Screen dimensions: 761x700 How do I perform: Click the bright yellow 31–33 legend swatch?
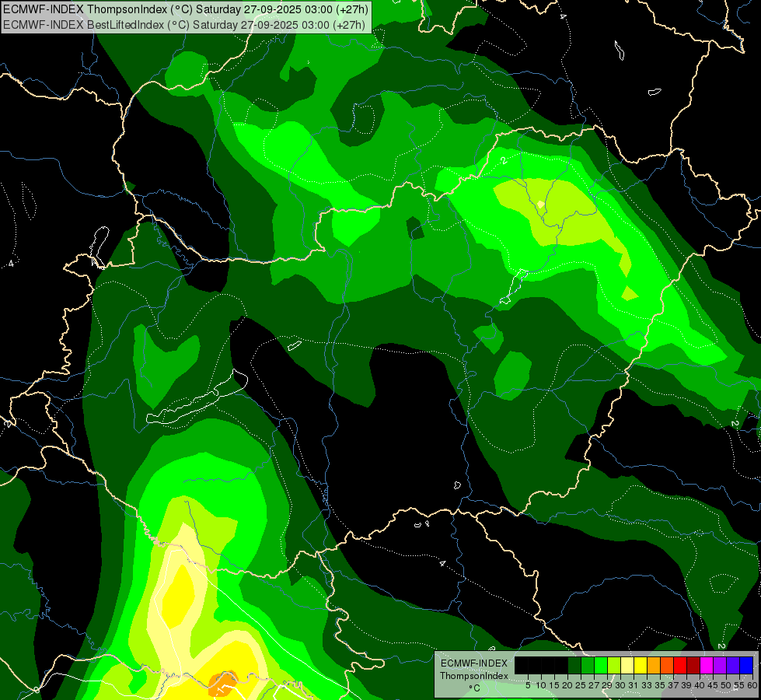point(640,665)
